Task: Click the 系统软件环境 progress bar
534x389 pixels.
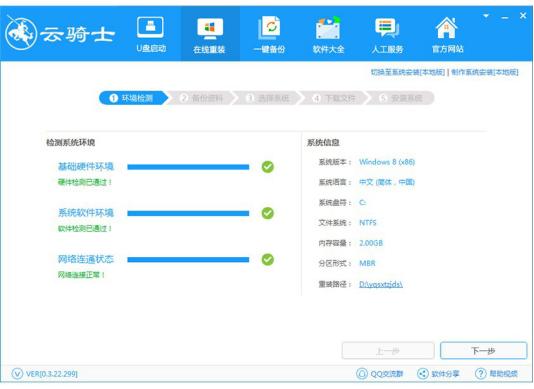Action: pos(188,213)
